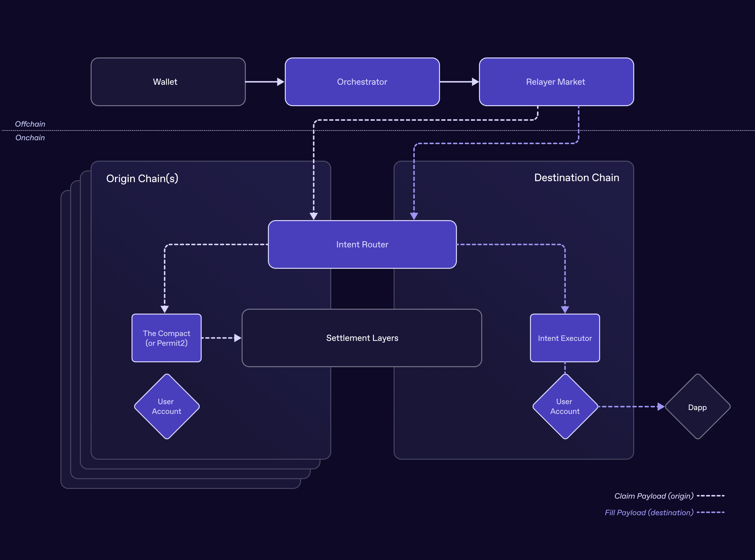Click the Relayer Market block
This screenshot has height=560, width=755.
(x=556, y=82)
